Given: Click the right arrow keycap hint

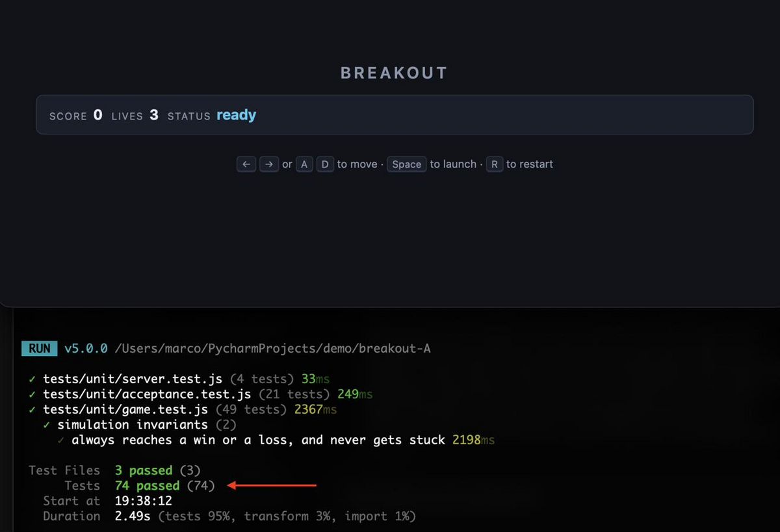Looking at the screenshot, I should [269, 164].
